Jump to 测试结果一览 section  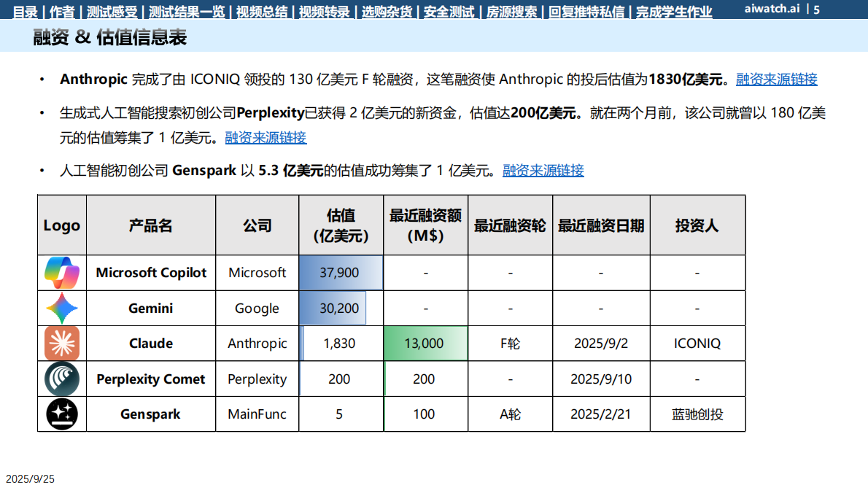[187, 12]
